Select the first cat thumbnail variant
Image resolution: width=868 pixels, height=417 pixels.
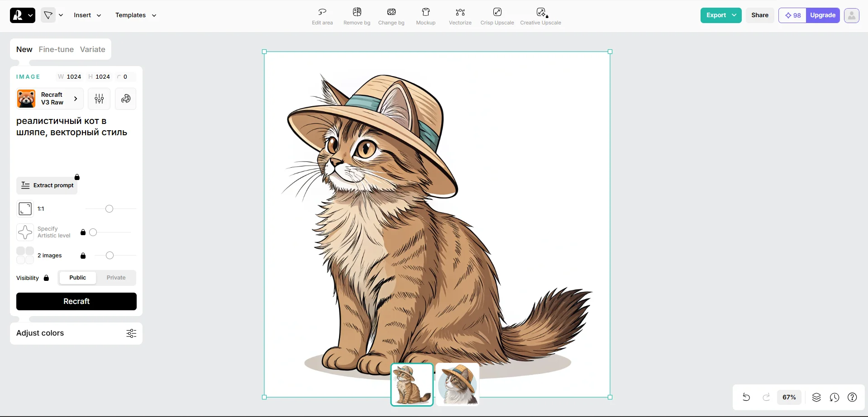click(412, 384)
